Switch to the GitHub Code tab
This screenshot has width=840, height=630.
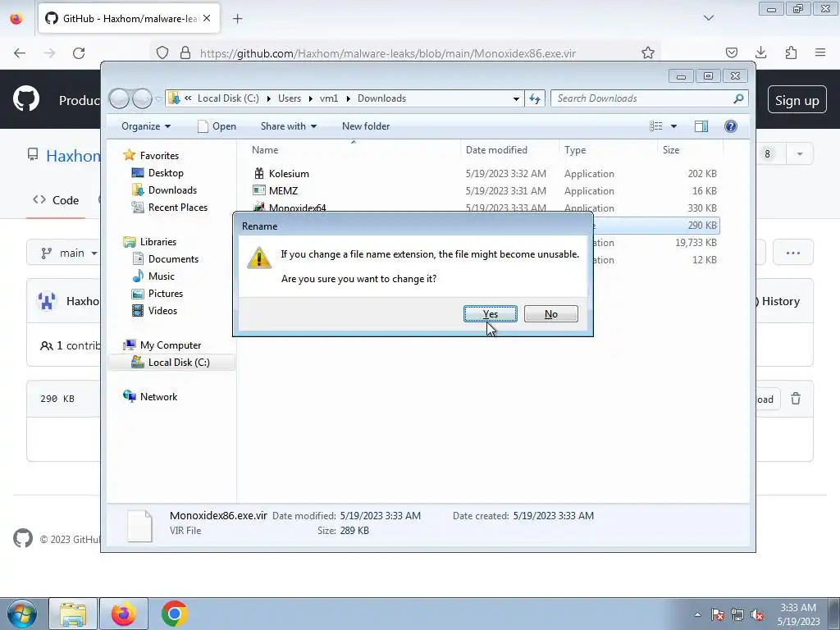56,200
